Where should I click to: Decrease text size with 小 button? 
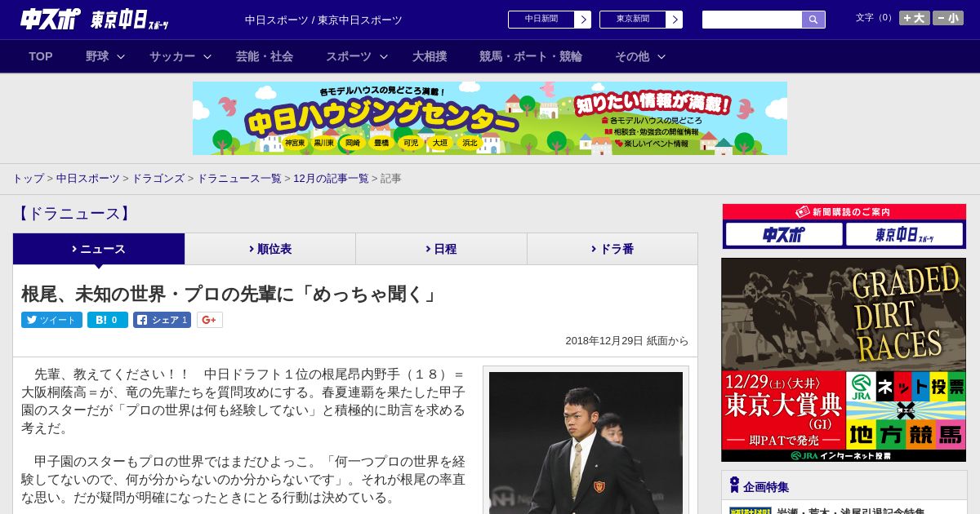[948, 18]
